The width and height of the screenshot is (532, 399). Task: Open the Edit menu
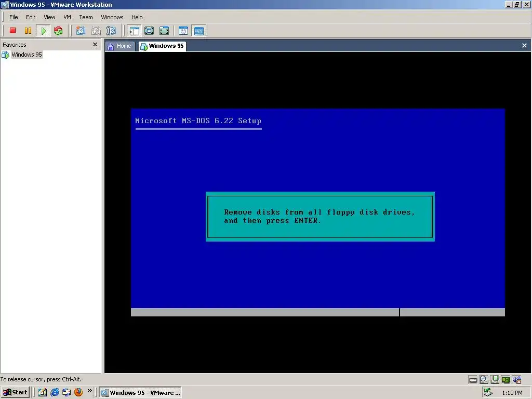pos(31,17)
